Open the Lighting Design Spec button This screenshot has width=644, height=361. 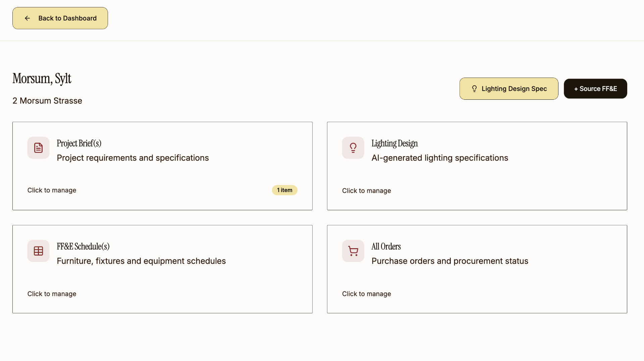click(509, 89)
